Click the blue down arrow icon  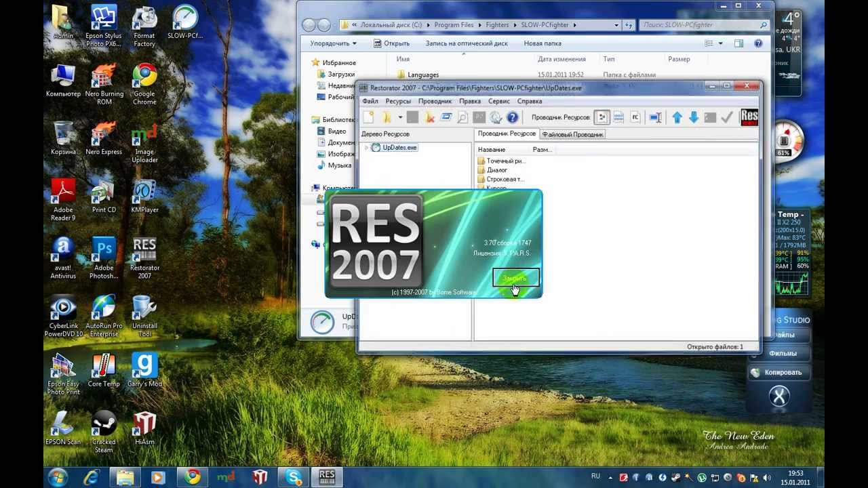pyautogui.click(x=693, y=117)
